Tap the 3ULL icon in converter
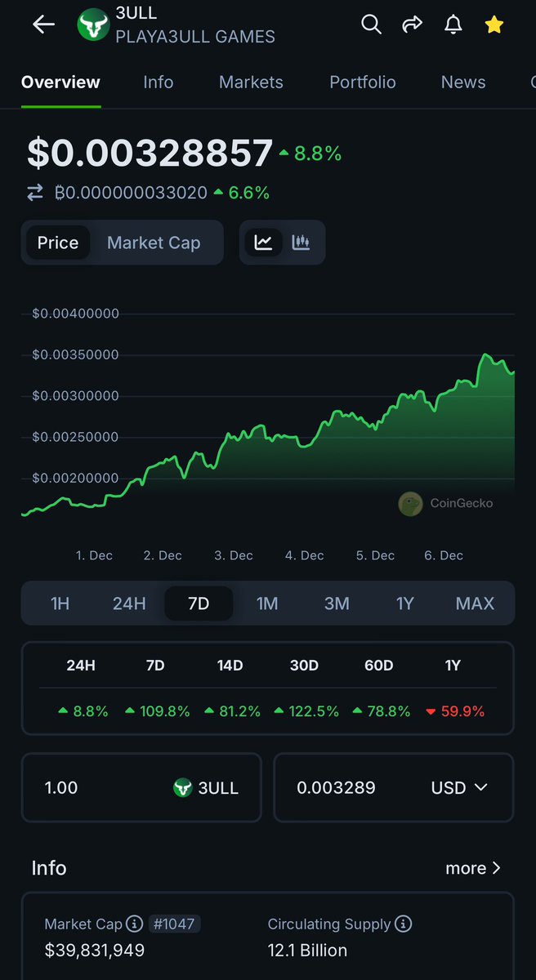536x980 pixels. pos(183,787)
